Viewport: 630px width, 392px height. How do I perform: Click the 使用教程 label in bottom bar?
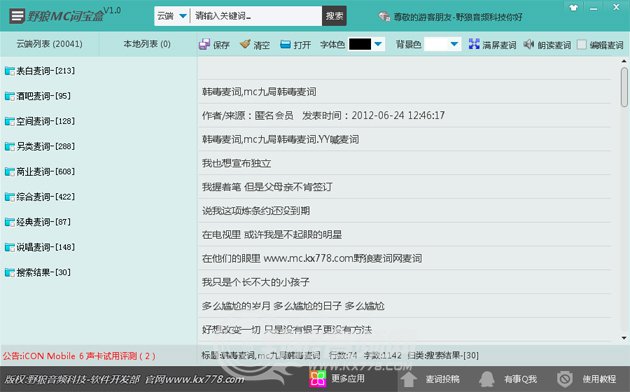(x=599, y=379)
